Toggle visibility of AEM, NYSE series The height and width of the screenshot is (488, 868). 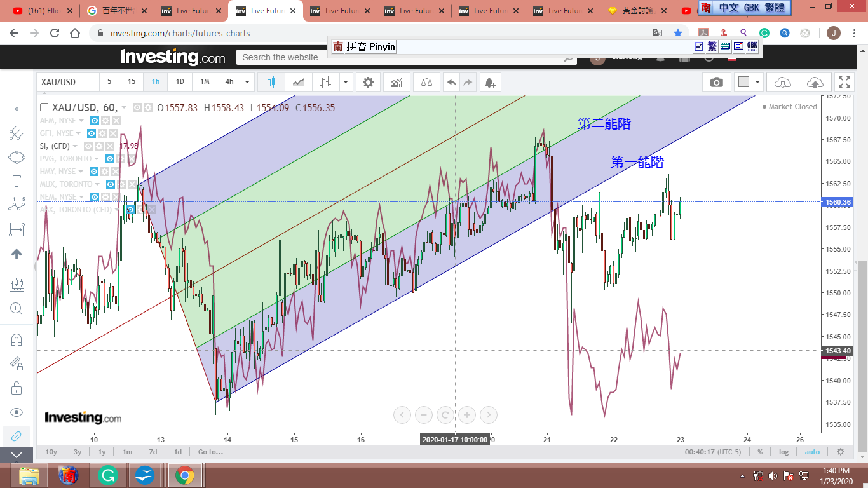pyautogui.click(x=95, y=121)
